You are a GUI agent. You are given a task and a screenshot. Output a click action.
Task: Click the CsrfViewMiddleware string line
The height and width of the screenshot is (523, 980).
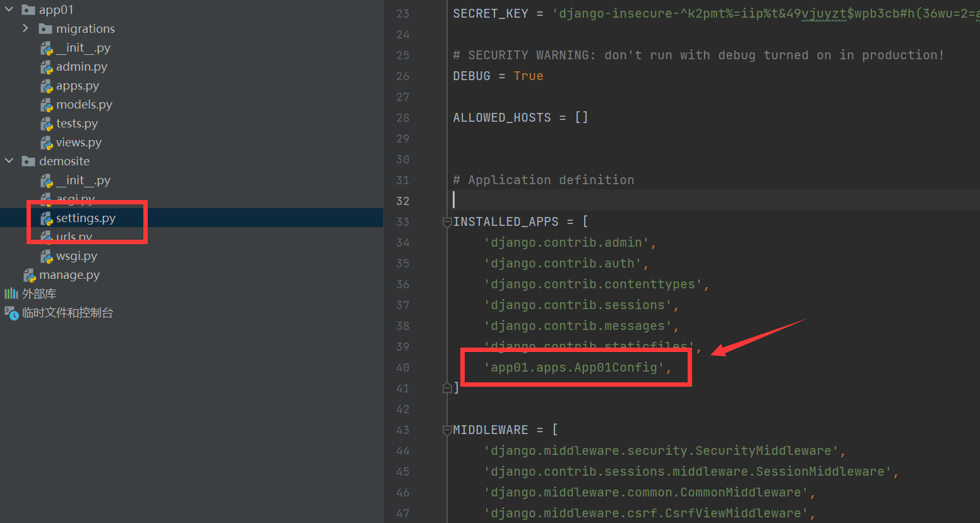tap(646, 513)
